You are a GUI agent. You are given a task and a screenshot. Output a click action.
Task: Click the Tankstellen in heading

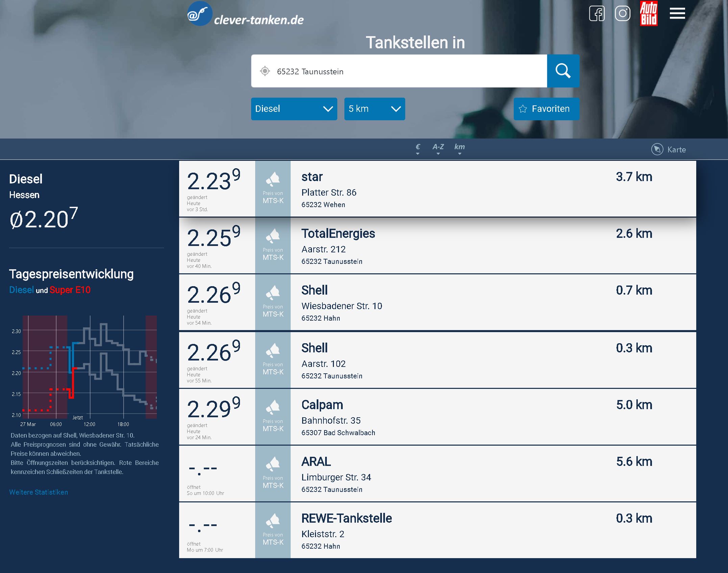[415, 43]
